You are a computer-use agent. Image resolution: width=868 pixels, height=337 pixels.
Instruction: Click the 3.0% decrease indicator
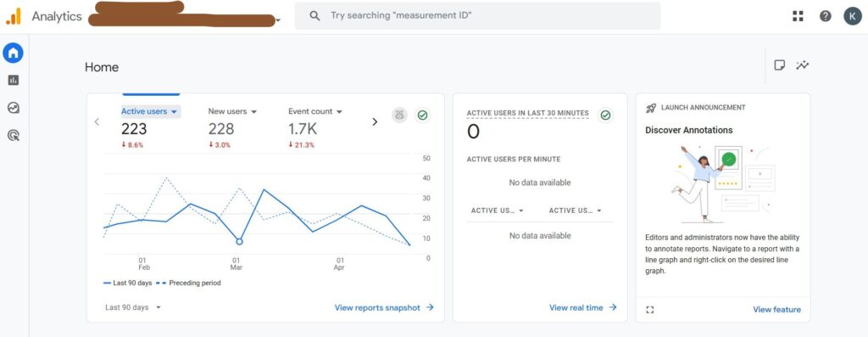[220, 145]
